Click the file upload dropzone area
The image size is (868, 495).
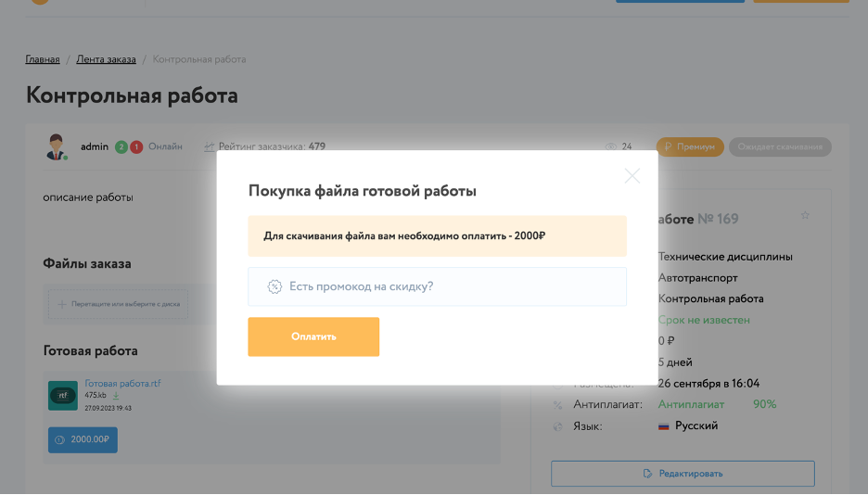[119, 304]
